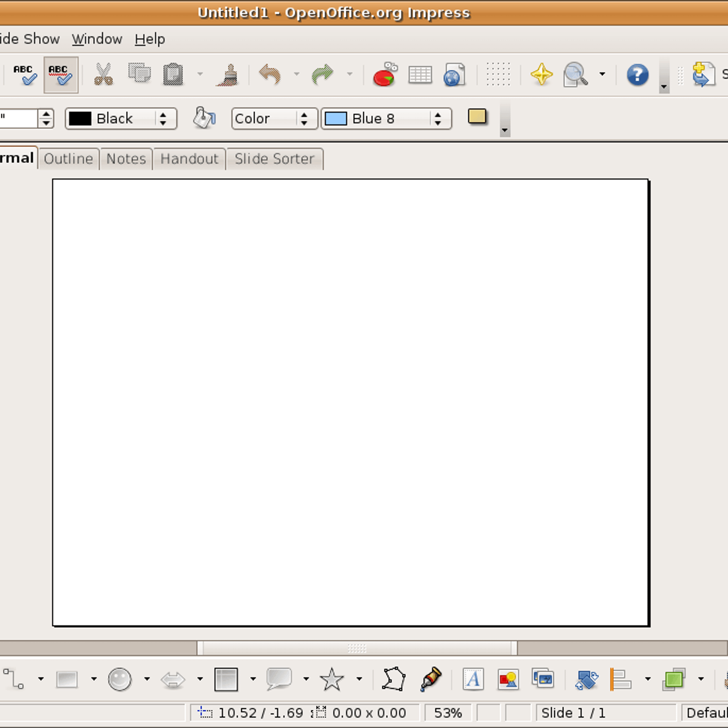Click the blank slide canvas

tap(350, 403)
